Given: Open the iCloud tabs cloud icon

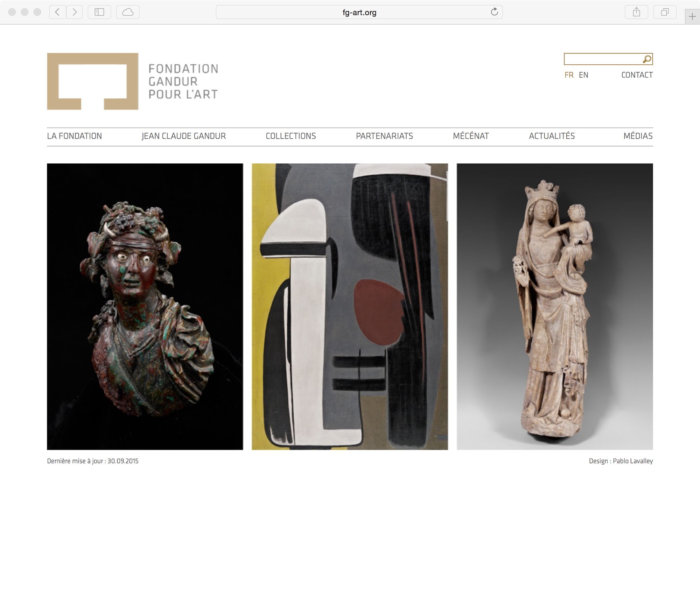Looking at the screenshot, I should coord(128,12).
